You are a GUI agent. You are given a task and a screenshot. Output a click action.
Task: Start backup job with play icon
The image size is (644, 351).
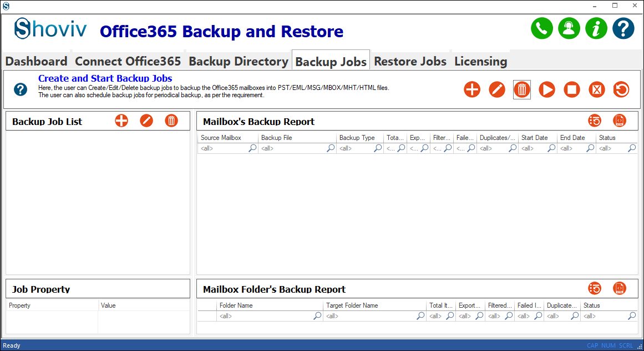point(547,89)
